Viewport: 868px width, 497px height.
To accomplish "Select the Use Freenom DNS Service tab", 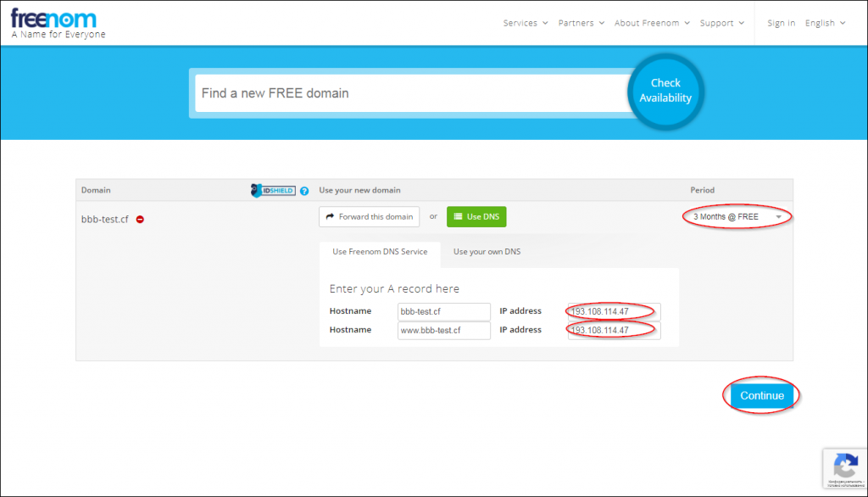I will pos(380,252).
